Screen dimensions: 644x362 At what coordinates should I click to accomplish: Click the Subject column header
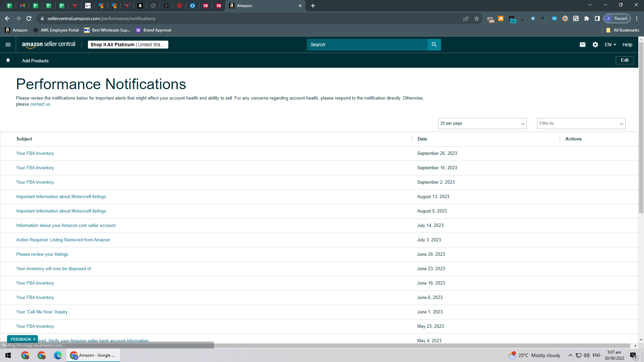click(24, 139)
